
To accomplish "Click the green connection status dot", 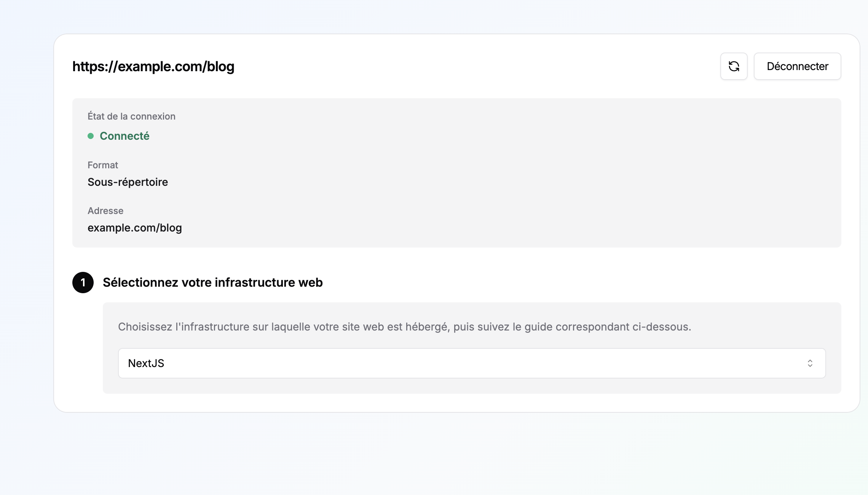I will 91,136.
